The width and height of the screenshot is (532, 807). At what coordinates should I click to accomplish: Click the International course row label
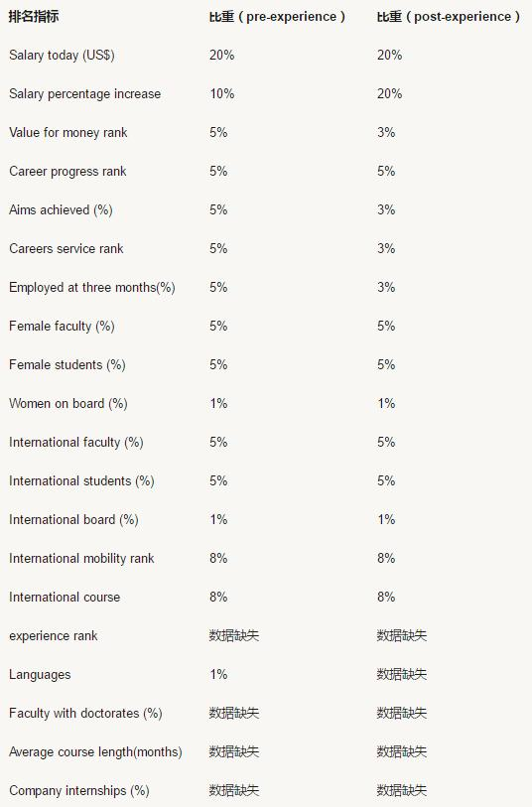pyautogui.click(x=65, y=597)
